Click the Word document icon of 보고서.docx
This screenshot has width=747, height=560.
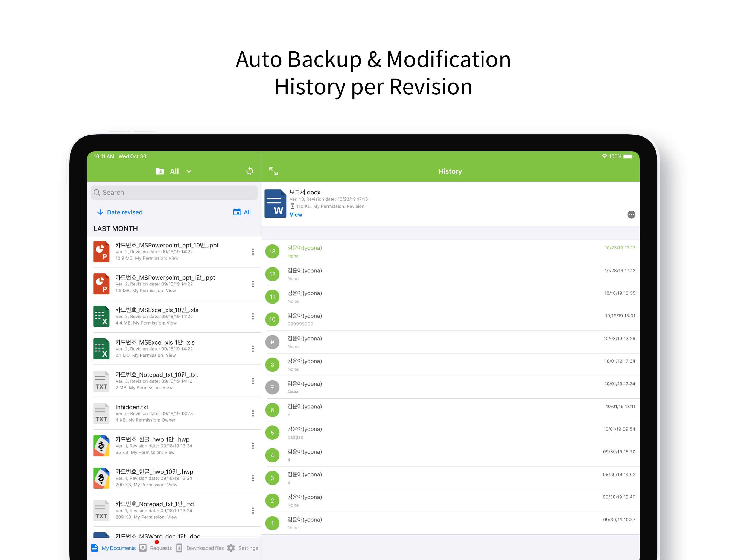click(x=275, y=204)
